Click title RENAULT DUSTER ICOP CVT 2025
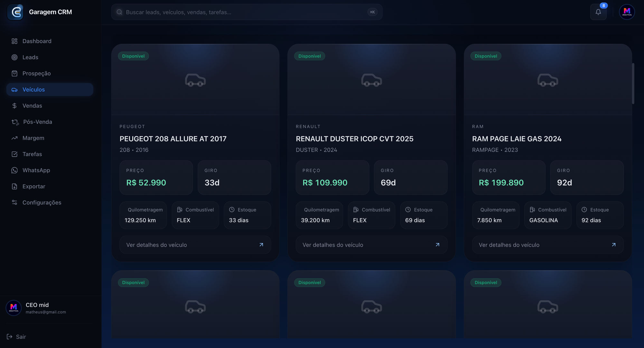 (x=355, y=139)
